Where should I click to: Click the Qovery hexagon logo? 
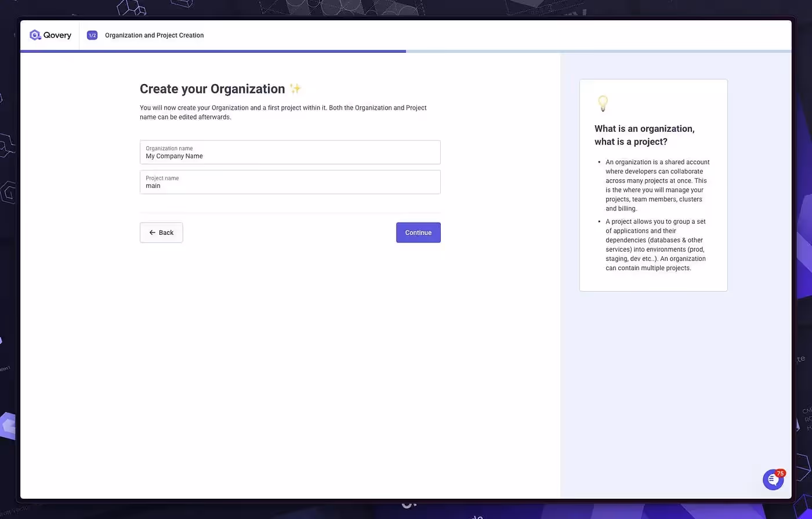[x=35, y=35]
